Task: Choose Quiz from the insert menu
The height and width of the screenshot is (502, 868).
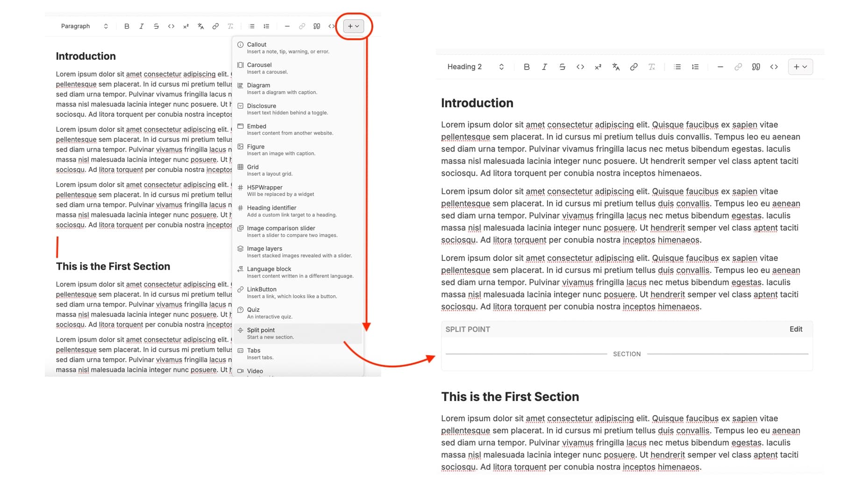Action: point(298,313)
